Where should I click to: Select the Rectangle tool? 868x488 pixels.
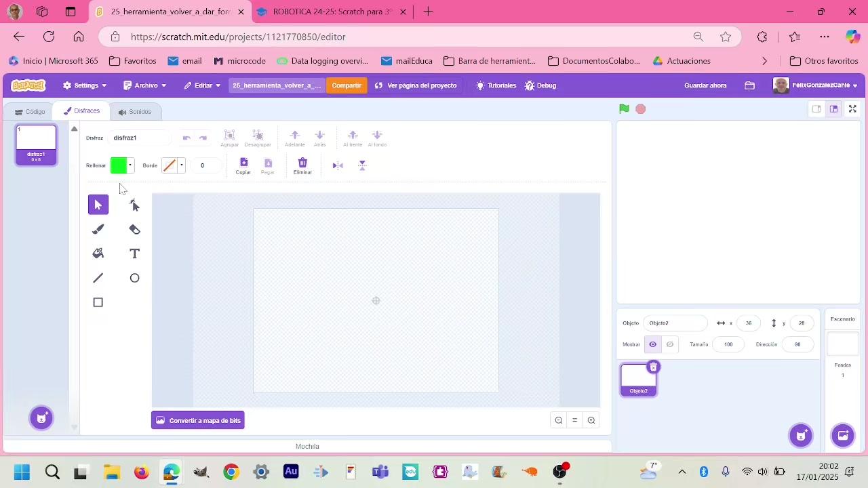[98, 302]
